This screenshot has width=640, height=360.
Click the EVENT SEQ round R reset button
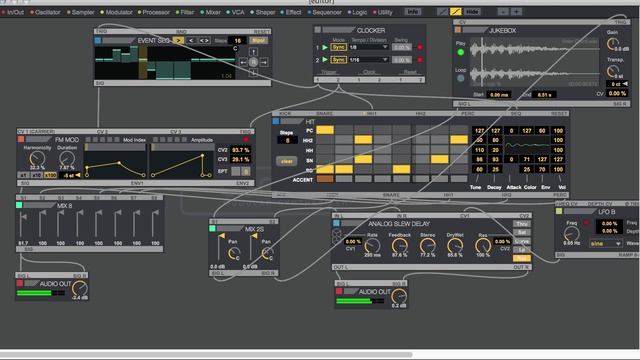(x=253, y=62)
